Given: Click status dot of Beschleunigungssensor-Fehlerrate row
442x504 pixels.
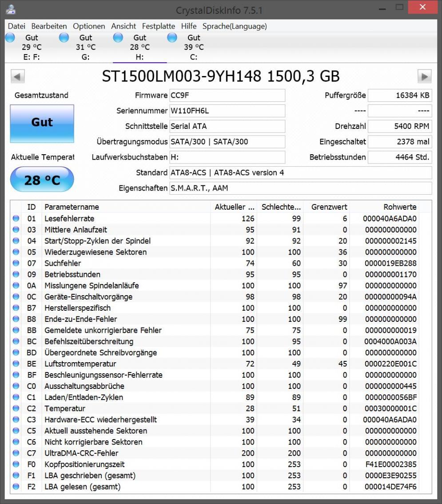Looking at the screenshot, I should [16, 375].
